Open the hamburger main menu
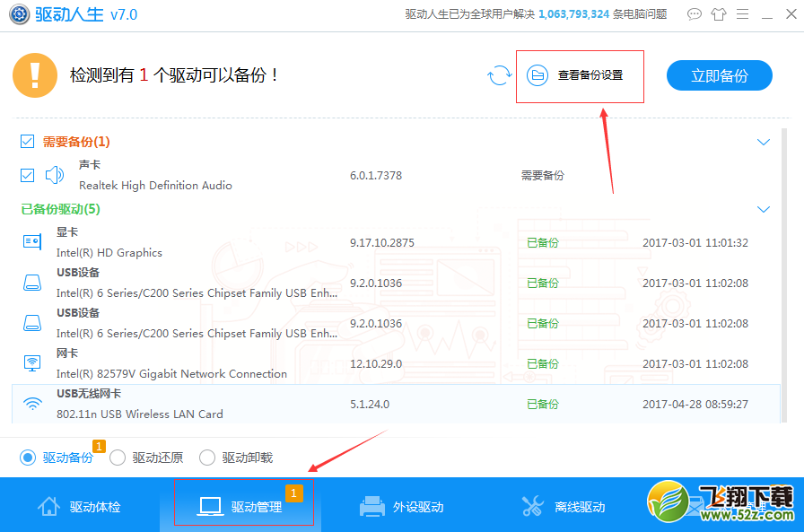Image resolution: width=804 pixels, height=532 pixels. tap(742, 14)
